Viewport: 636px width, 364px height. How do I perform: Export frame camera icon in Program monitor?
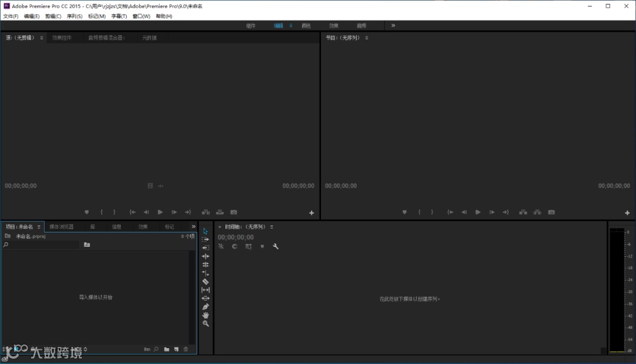click(551, 212)
